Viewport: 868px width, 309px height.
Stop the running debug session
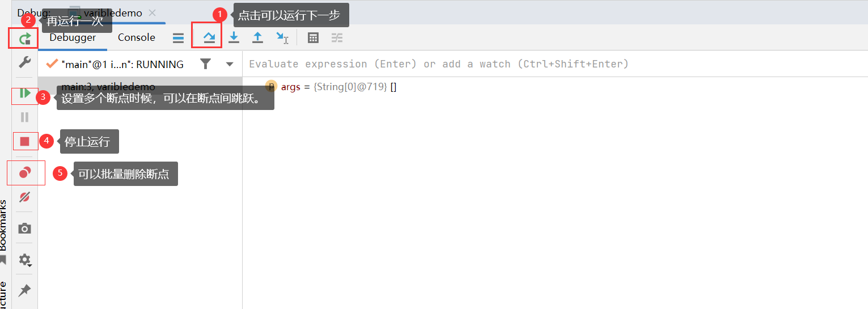coord(24,141)
